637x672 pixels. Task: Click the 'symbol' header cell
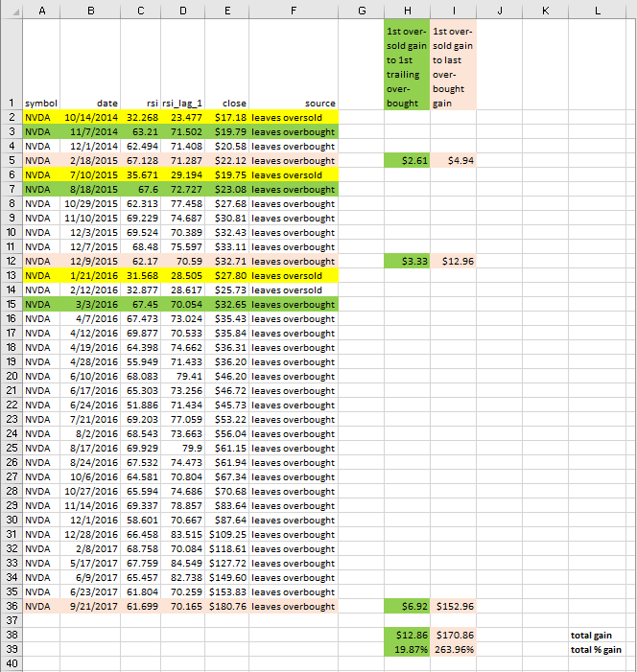coord(41,64)
